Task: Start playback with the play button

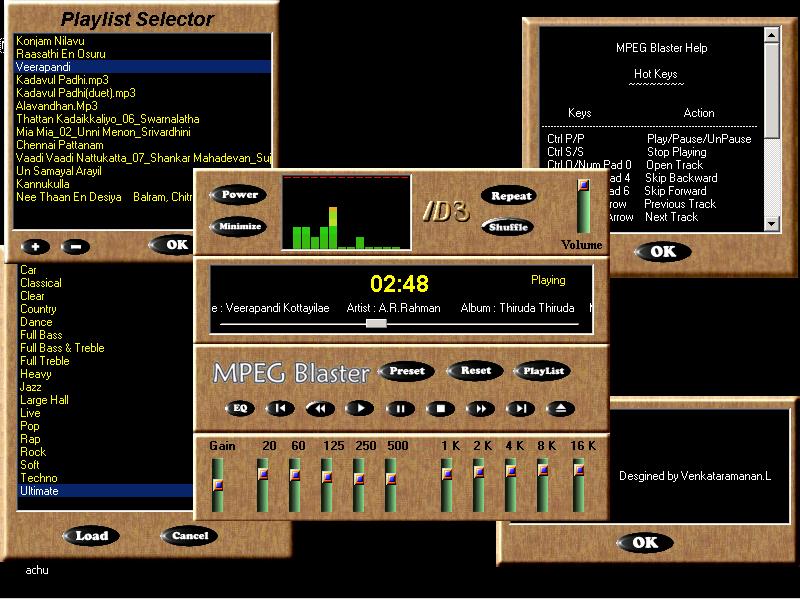Action: point(360,408)
